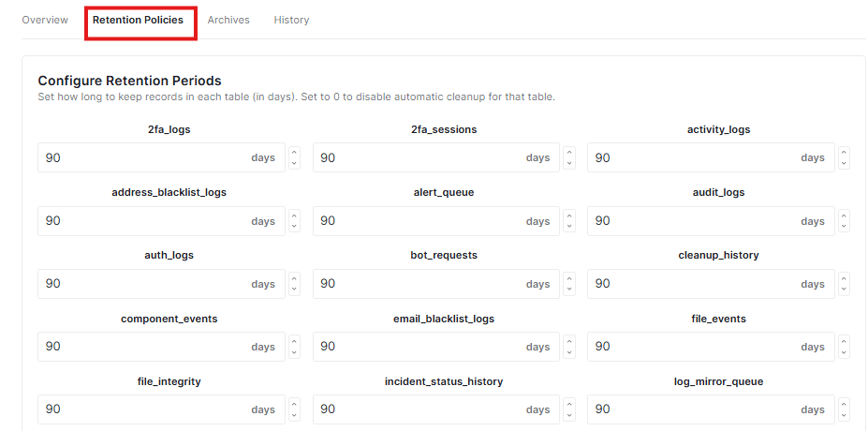
Task: Switch to the Overview tab
Action: pos(45,20)
